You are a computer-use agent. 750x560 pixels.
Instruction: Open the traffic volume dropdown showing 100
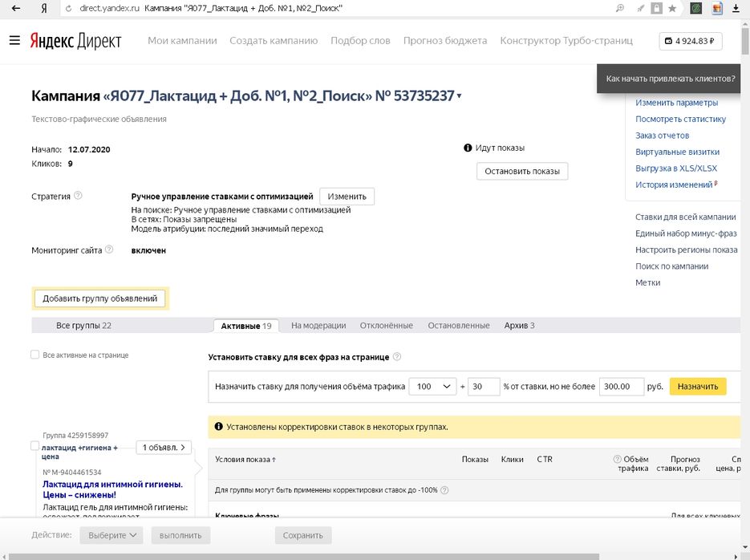click(432, 387)
